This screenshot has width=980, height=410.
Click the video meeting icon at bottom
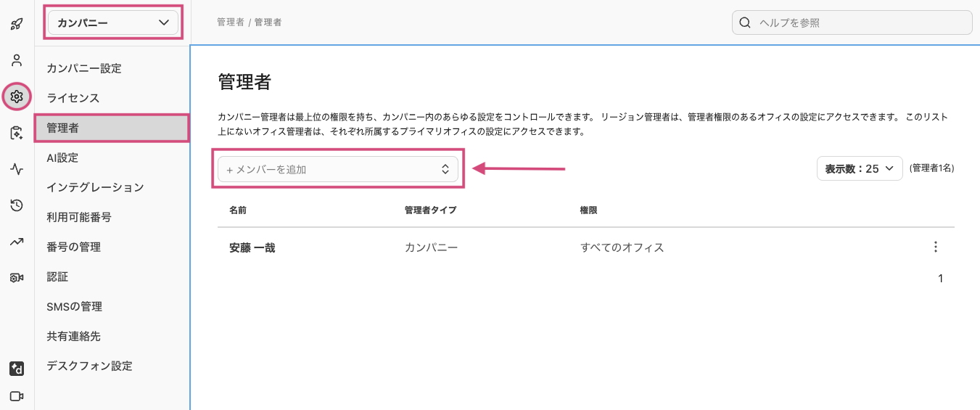(17, 396)
